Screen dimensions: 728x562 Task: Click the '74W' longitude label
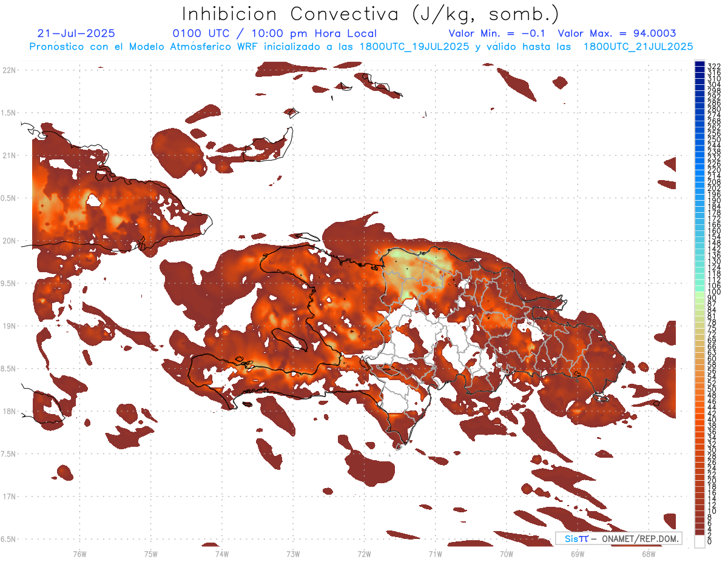[222, 554]
